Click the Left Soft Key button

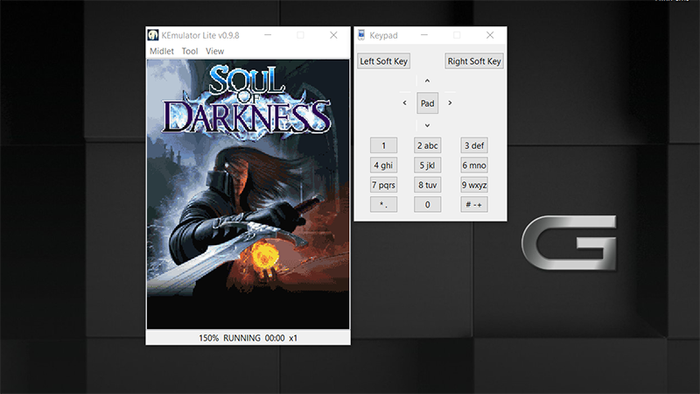click(x=383, y=61)
